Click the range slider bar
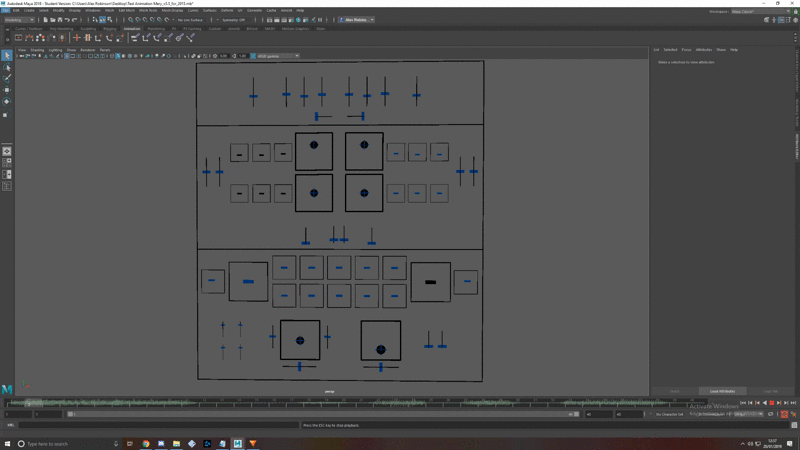This screenshot has width=800, height=450. pyautogui.click(x=322, y=414)
